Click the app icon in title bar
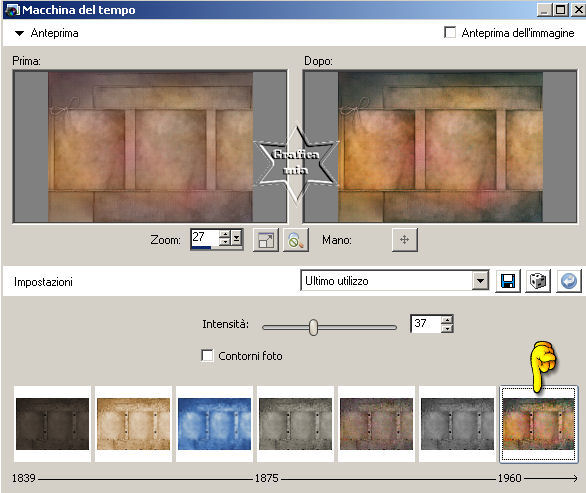 [12, 10]
